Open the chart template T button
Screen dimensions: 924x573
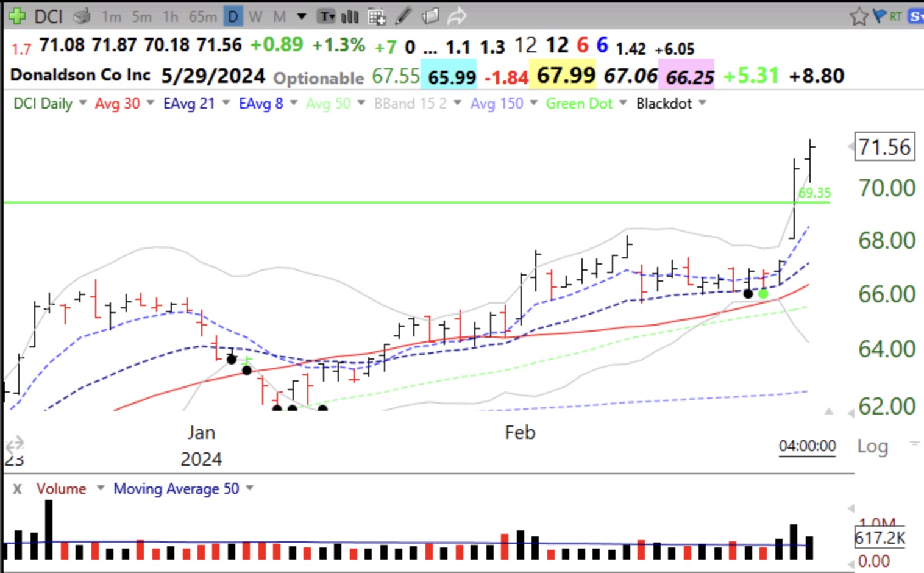327,16
